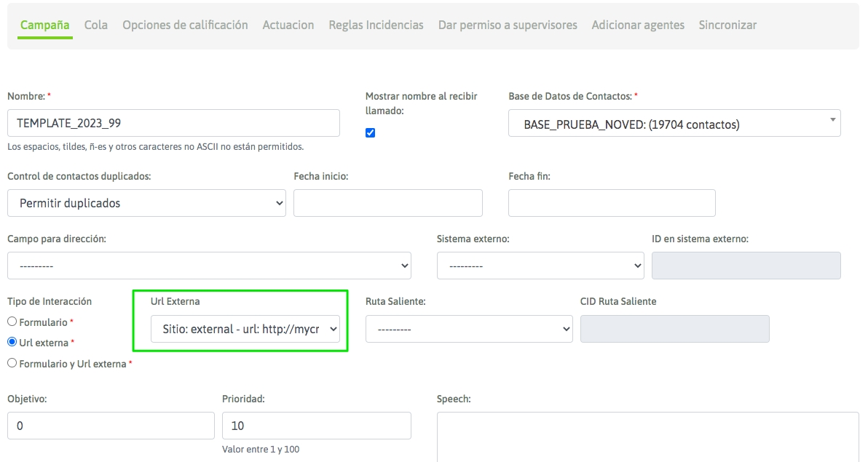Open the Cola tab
Screen dimensions: 868x462
[x=96, y=25]
